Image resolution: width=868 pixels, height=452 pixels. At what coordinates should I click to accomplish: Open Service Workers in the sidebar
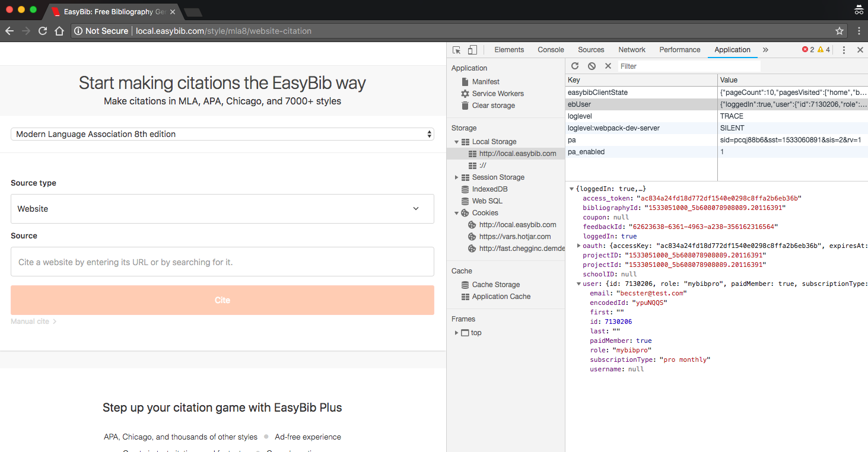point(498,94)
